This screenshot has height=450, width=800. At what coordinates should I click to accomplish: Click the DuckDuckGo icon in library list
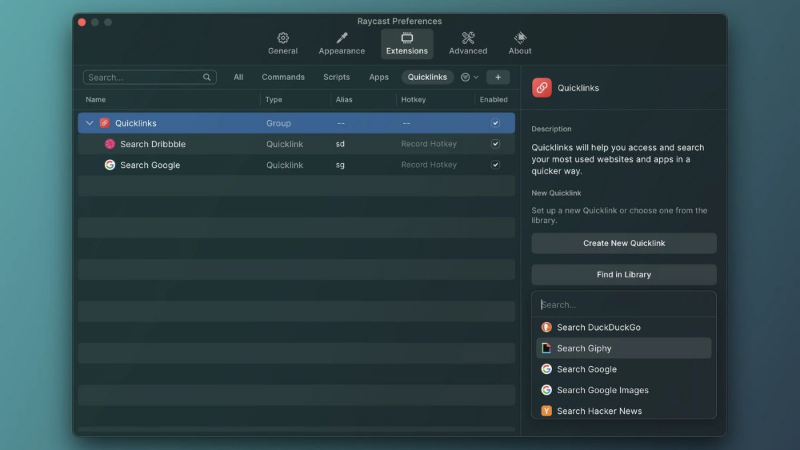(x=546, y=327)
